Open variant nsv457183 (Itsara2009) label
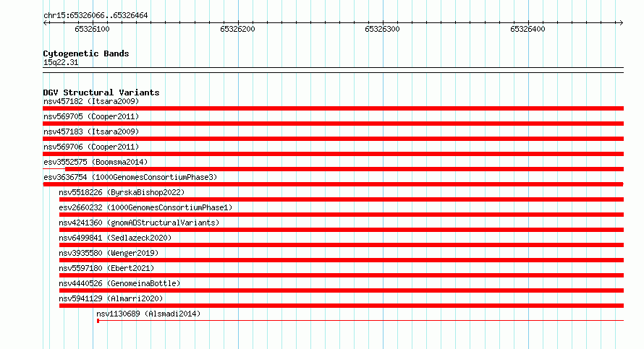This screenshot has width=644, height=349. pyautogui.click(x=91, y=132)
